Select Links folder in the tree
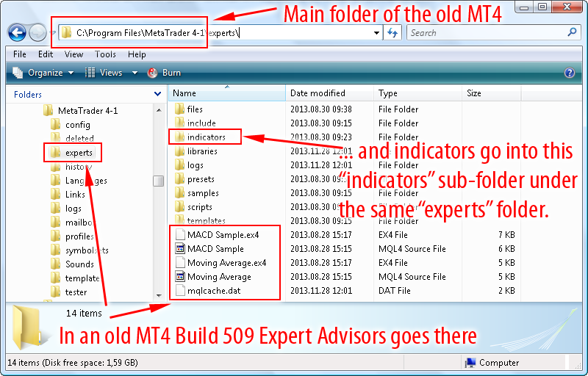588x376 pixels. [x=75, y=195]
